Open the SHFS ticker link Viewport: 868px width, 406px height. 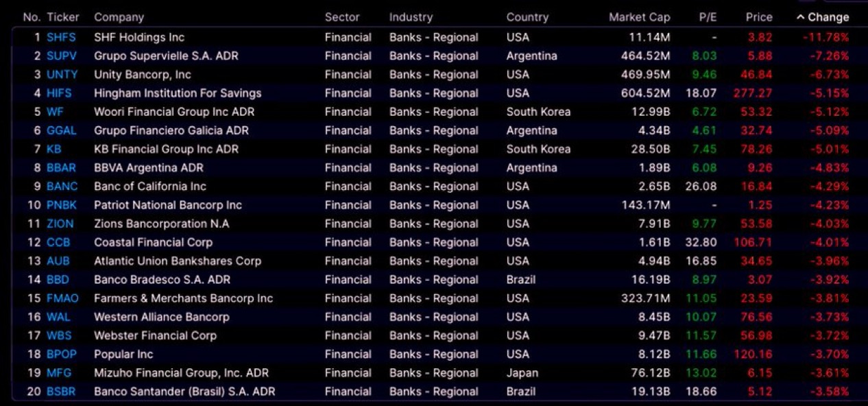tap(61, 38)
